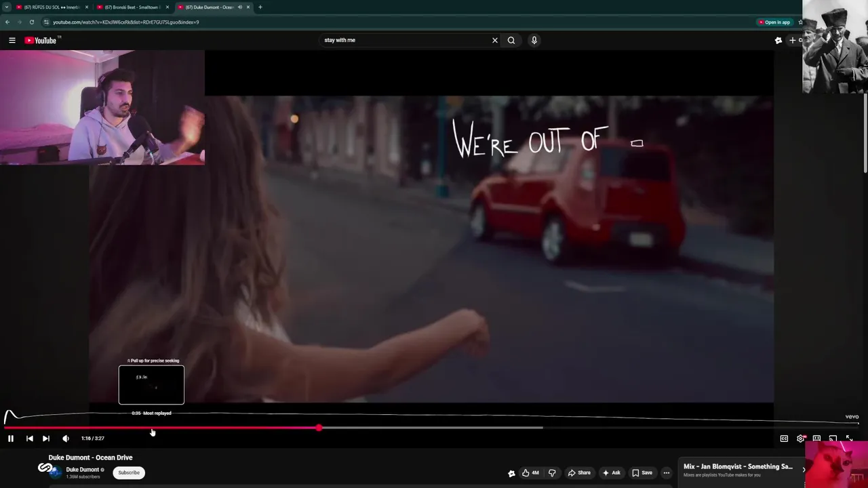Toggle closed captions on the video
The image size is (868, 488).
[784, 439]
